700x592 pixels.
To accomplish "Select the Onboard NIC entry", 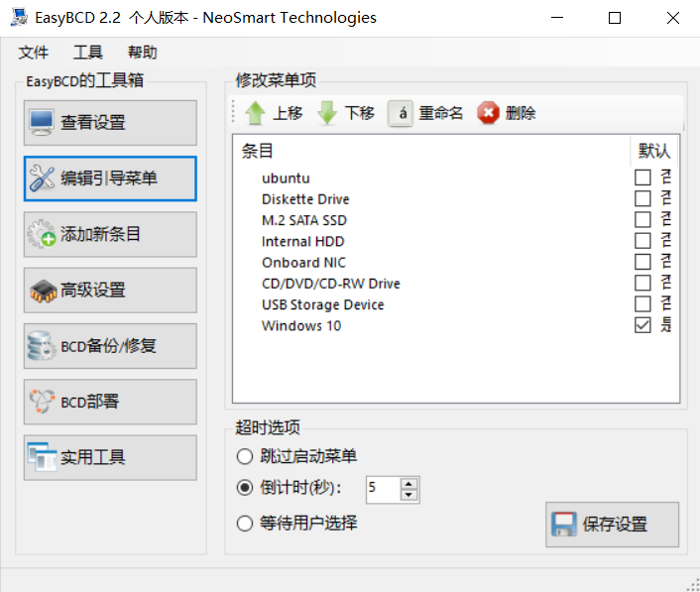I will click(x=303, y=263).
